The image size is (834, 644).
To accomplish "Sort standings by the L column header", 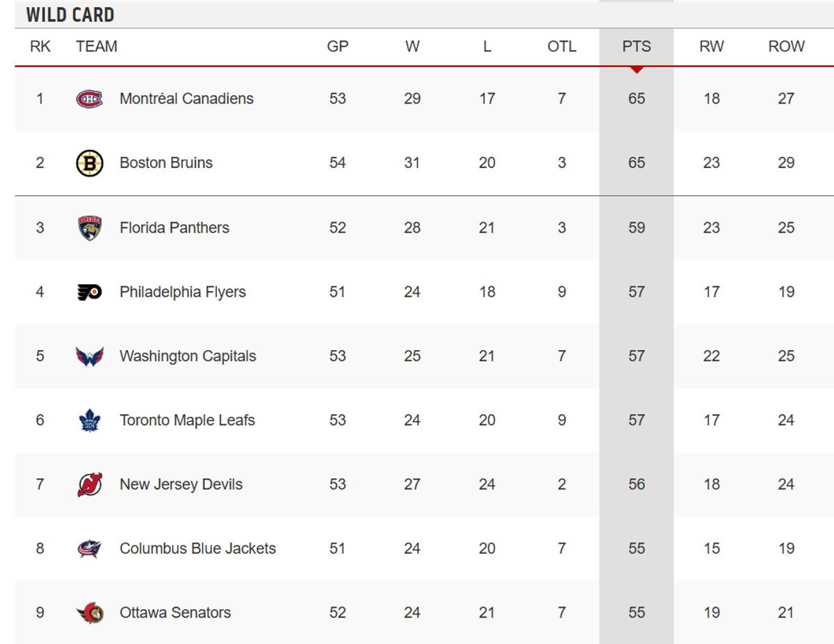I will click(486, 47).
